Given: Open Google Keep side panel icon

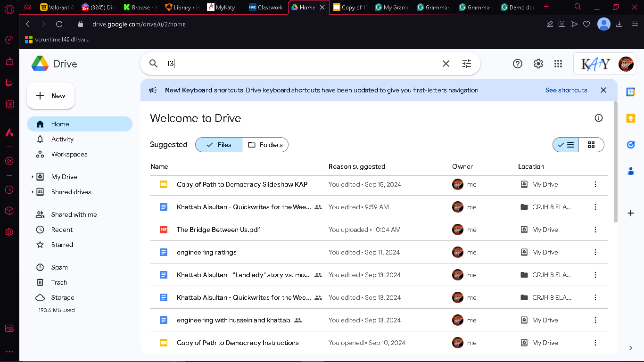Looking at the screenshot, I should click(631, 118).
